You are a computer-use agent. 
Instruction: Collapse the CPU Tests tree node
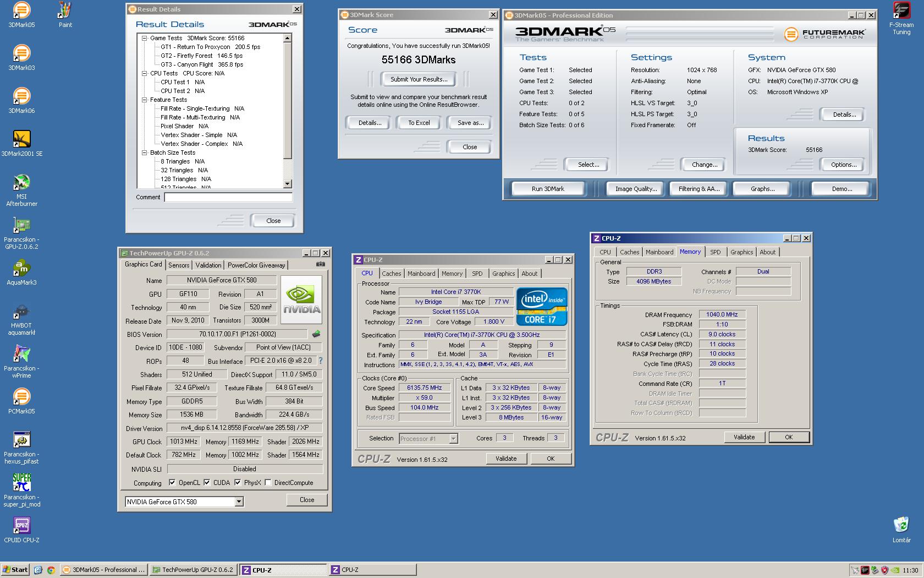[x=145, y=73]
